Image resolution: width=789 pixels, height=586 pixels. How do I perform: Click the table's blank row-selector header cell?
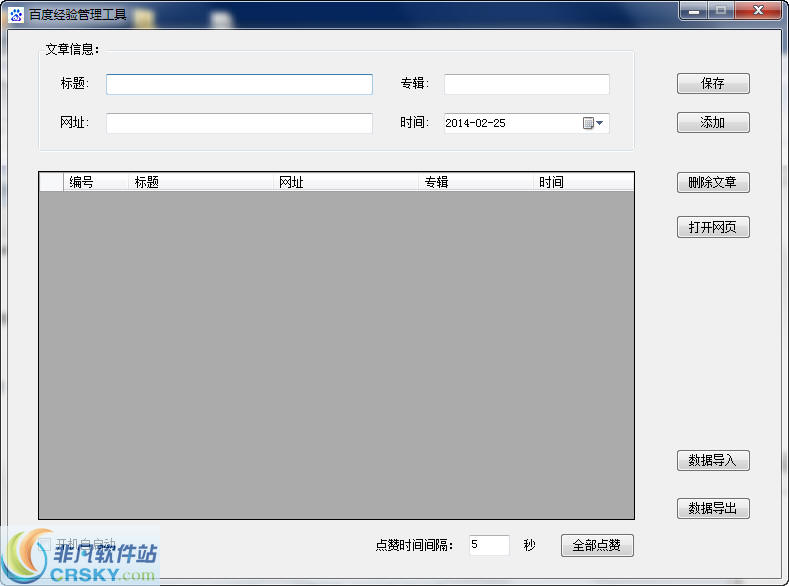(51, 182)
